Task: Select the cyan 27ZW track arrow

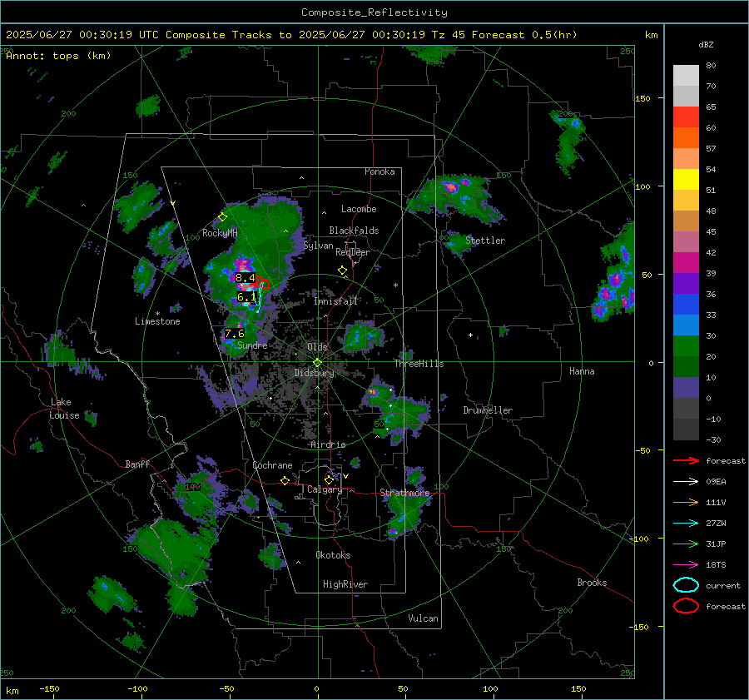Action: pos(686,524)
